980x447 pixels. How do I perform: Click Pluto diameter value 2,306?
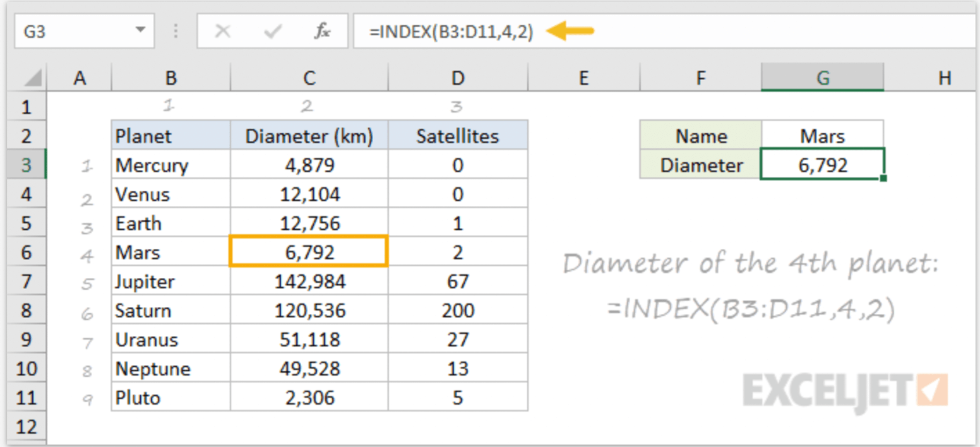tap(309, 398)
